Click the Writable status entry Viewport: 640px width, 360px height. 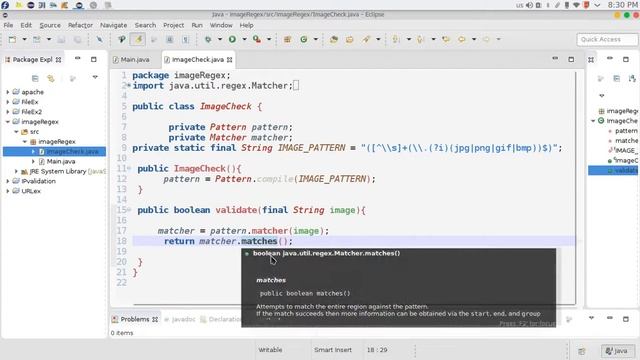coord(270,350)
